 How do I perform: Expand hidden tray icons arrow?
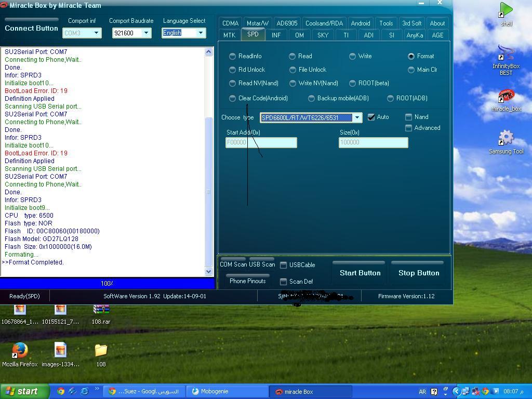456,392
